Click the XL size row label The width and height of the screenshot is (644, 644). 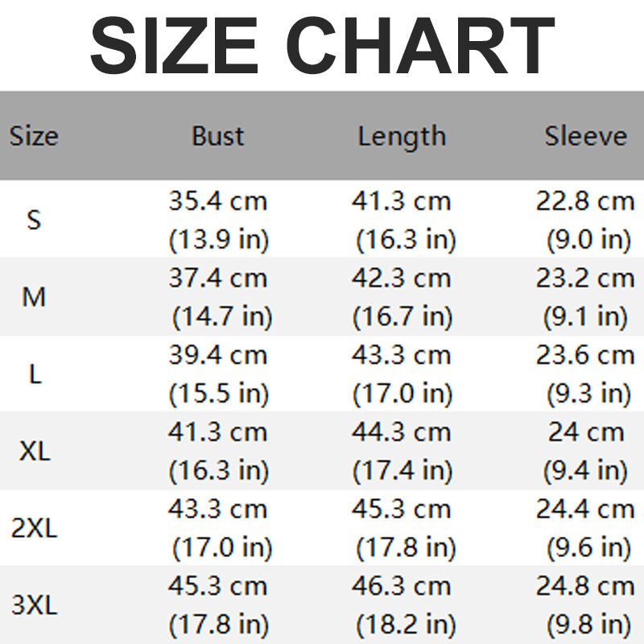coord(35,451)
